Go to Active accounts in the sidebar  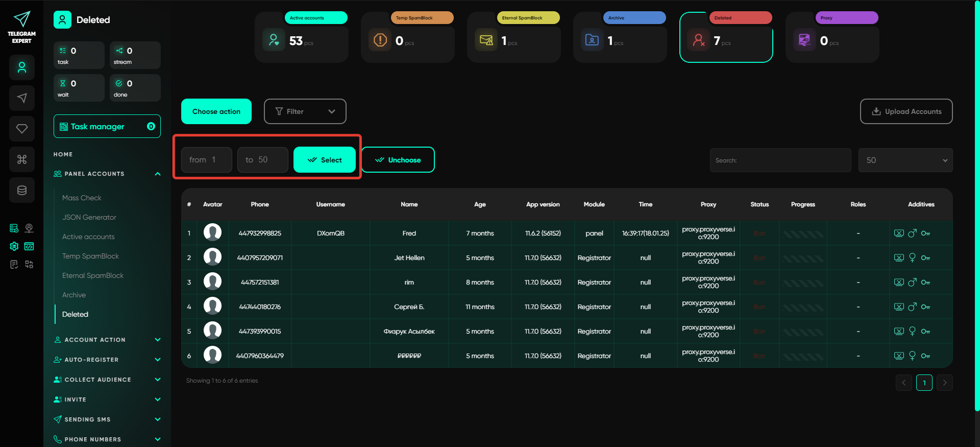(x=88, y=237)
